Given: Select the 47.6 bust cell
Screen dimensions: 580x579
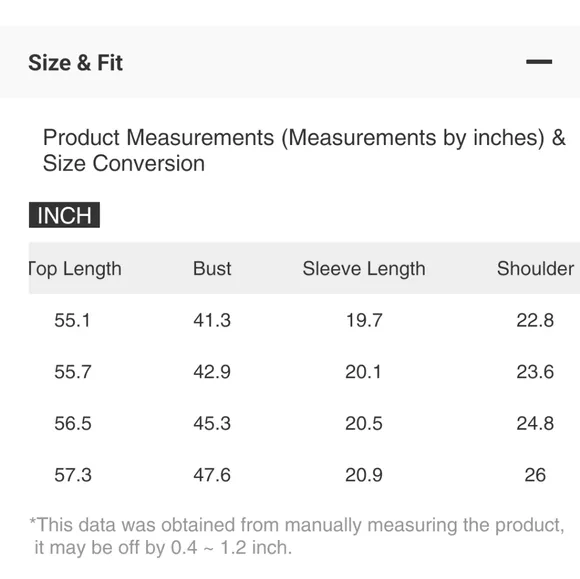Looking at the screenshot, I should 212,475.
